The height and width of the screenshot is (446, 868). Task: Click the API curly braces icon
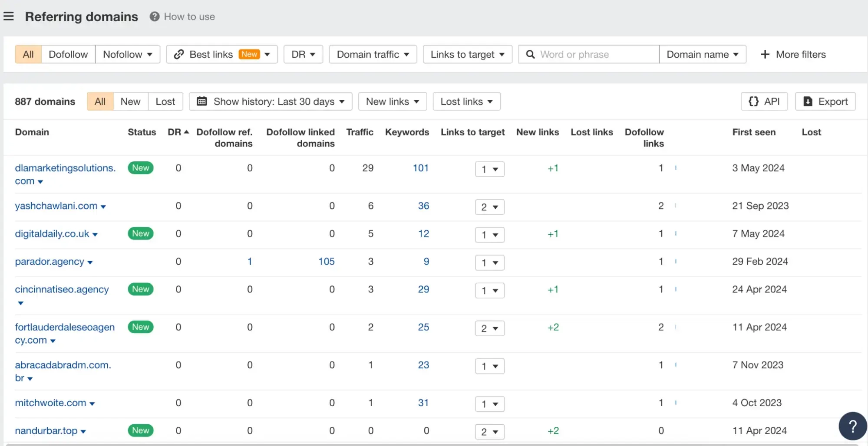[753, 102]
